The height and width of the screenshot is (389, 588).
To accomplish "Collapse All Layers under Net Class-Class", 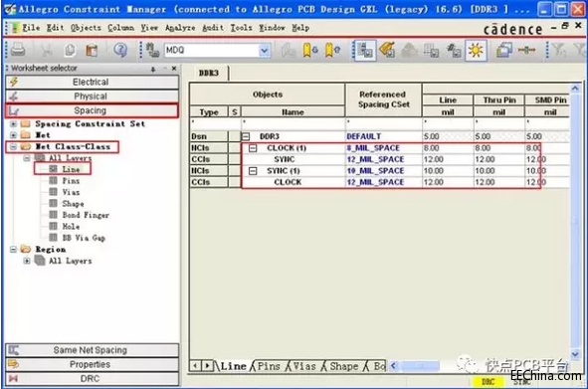I will point(27,158).
